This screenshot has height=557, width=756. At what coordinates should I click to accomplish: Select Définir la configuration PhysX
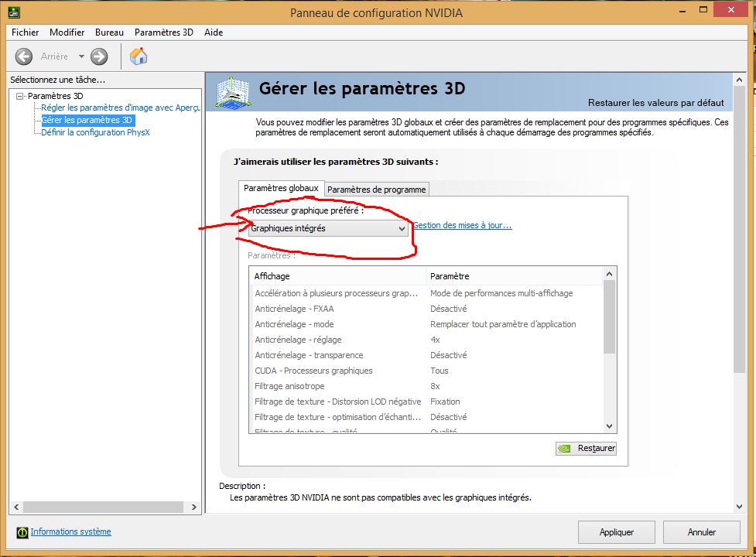click(x=95, y=132)
